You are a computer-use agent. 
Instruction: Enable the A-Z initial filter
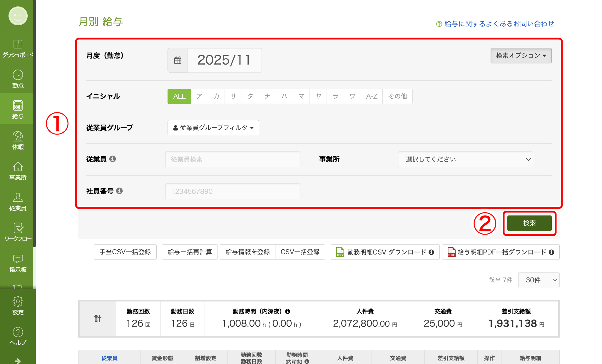click(371, 96)
